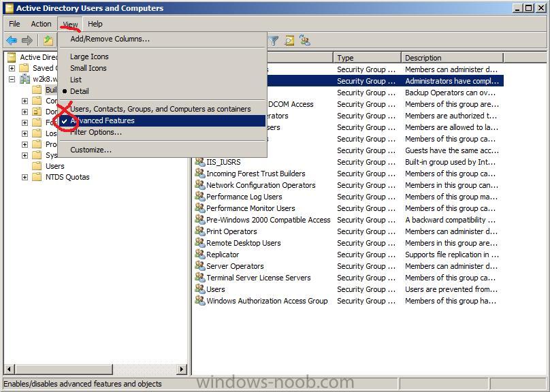Click the group icon of the Users list row
550x392 pixels.
(x=200, y=289)
